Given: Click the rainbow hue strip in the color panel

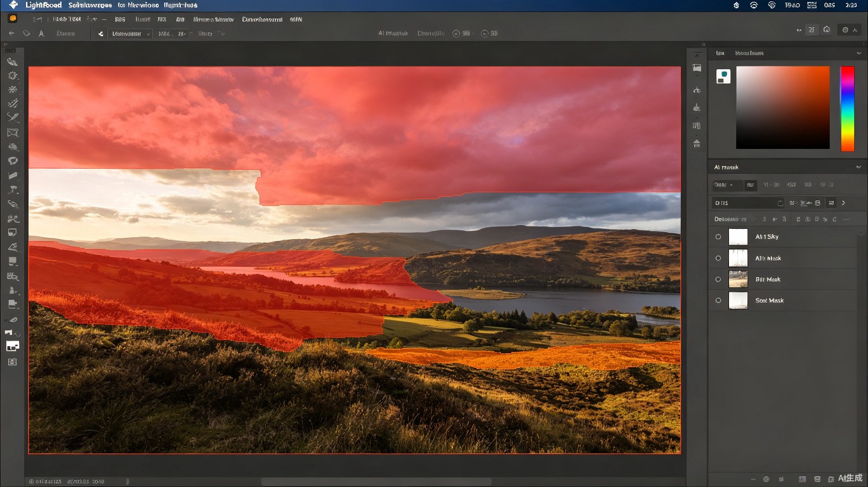Looking at the screenshot, I should click(848, 109).
